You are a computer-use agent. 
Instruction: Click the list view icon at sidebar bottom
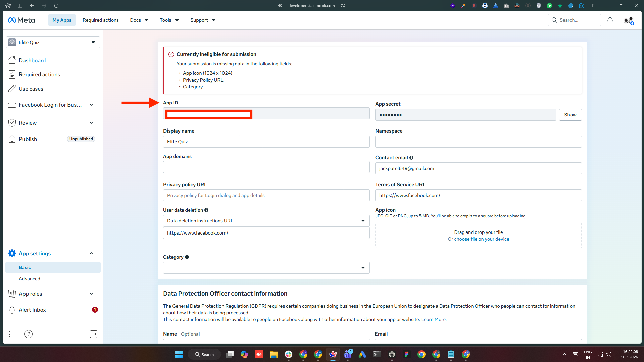[x=12, y=334]
